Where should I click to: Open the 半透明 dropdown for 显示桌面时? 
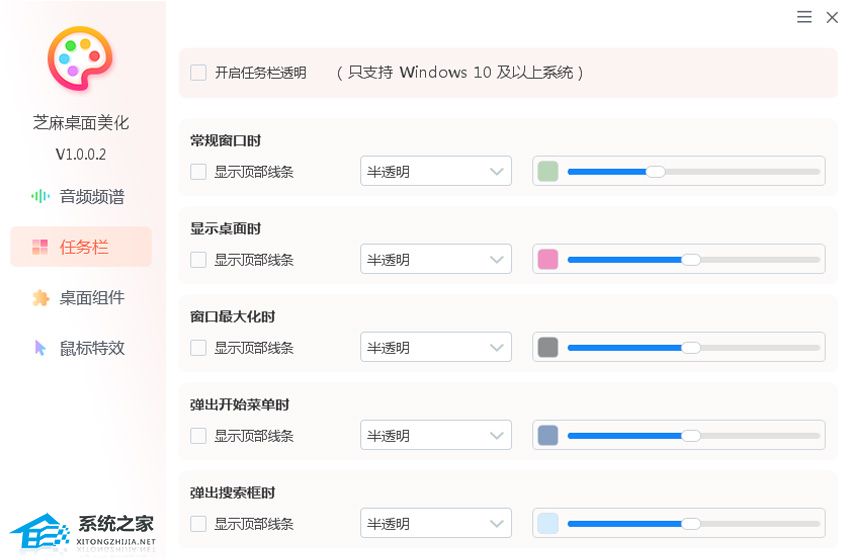click(436, 260)
